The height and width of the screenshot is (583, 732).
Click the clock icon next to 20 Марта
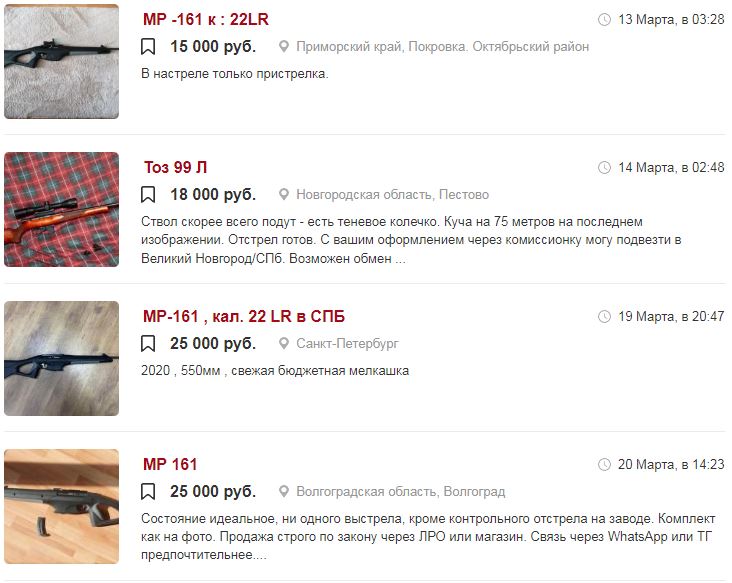coord(604,464)
